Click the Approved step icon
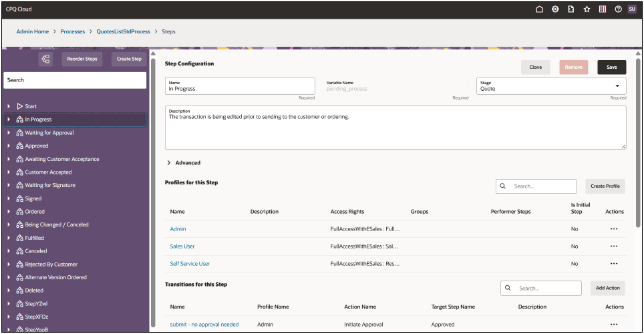This screenshot has width=644, height=334. tap(20, 146)
